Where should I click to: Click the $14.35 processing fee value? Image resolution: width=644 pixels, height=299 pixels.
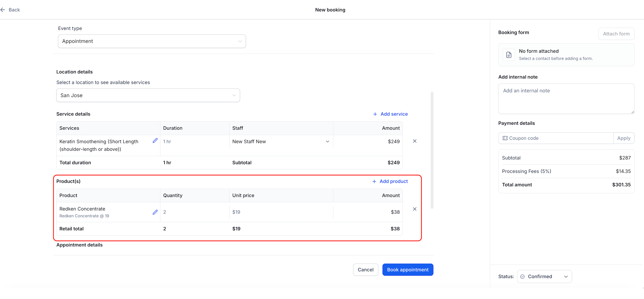[x=623, y=171]
